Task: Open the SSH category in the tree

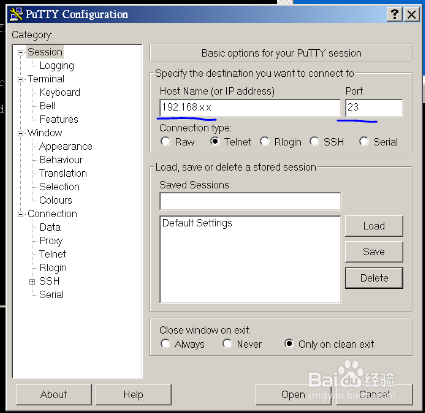Action: click(x=50, y=281)
